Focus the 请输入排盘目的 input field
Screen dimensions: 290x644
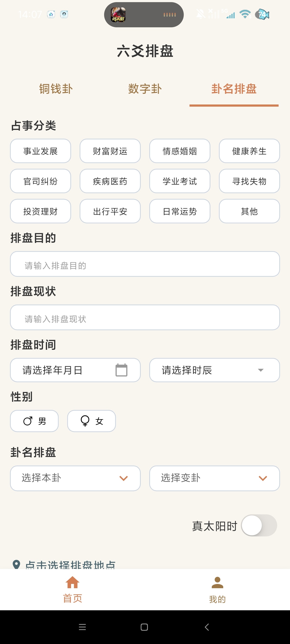pyautogui.click(x=145, y=264)
